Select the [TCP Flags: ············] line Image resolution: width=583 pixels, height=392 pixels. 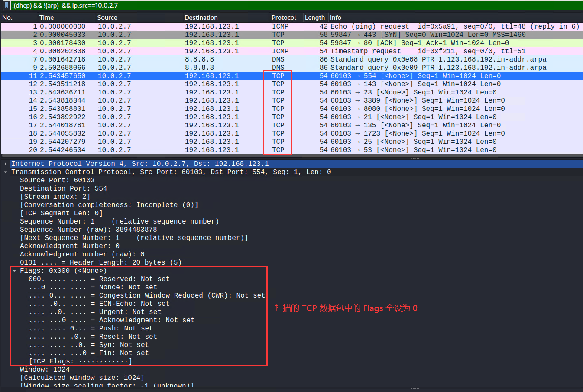click(81, 361)
